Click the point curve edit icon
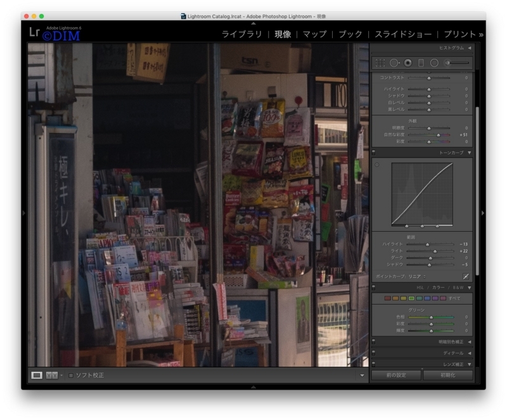Screen dimensions: 507x420 (x=466, y=276)
